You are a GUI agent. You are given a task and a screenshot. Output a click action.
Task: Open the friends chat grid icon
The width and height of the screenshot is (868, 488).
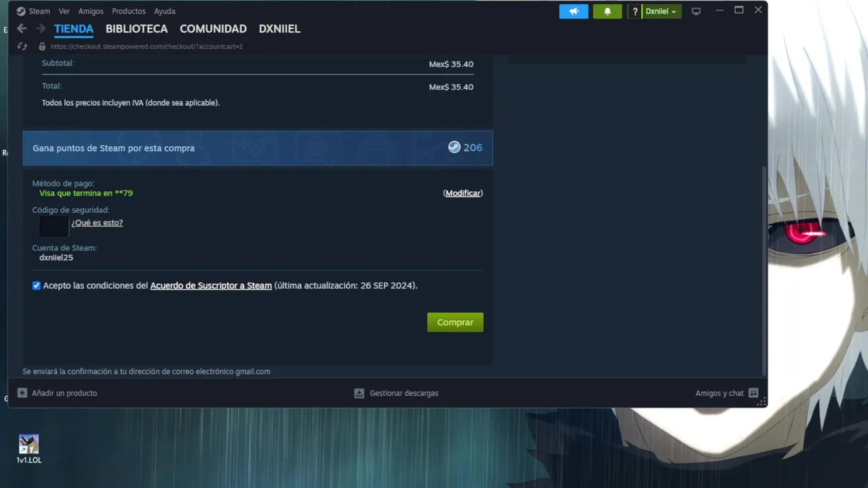pyautogui.click(x=753, y=393)
